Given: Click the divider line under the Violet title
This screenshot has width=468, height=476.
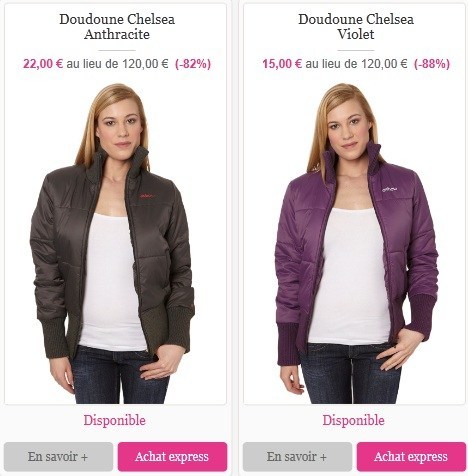Looking at the screenshot, I should point(356,50).
